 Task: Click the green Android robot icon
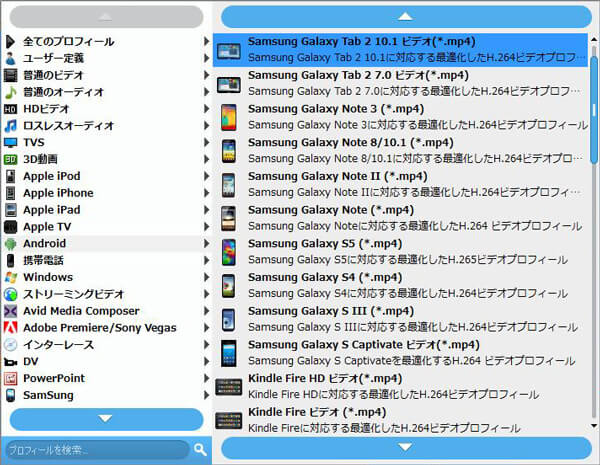pyautogui.click(x=10, y=244)
